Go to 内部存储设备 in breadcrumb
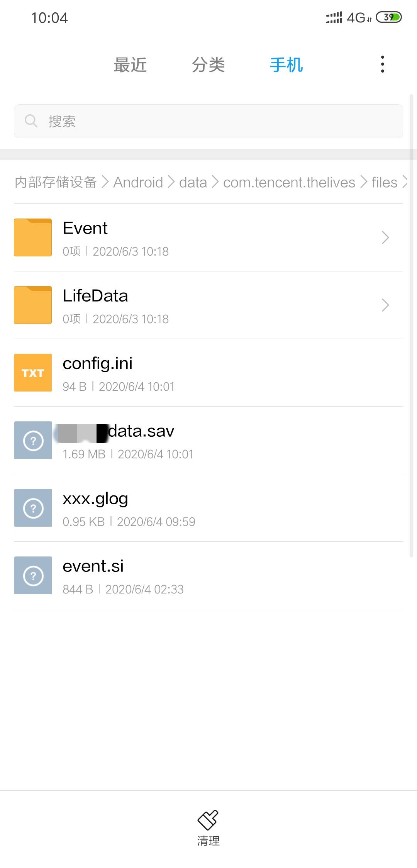 click(x=56, y=182)
